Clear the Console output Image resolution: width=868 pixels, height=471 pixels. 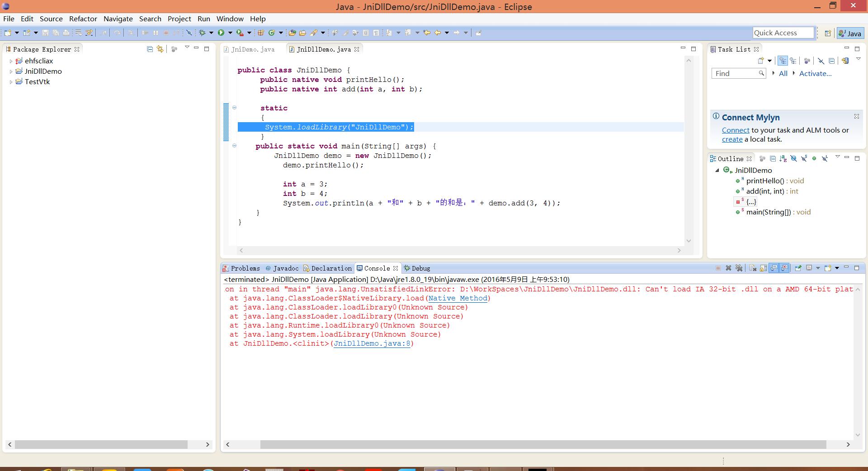[x=752, y=268]
